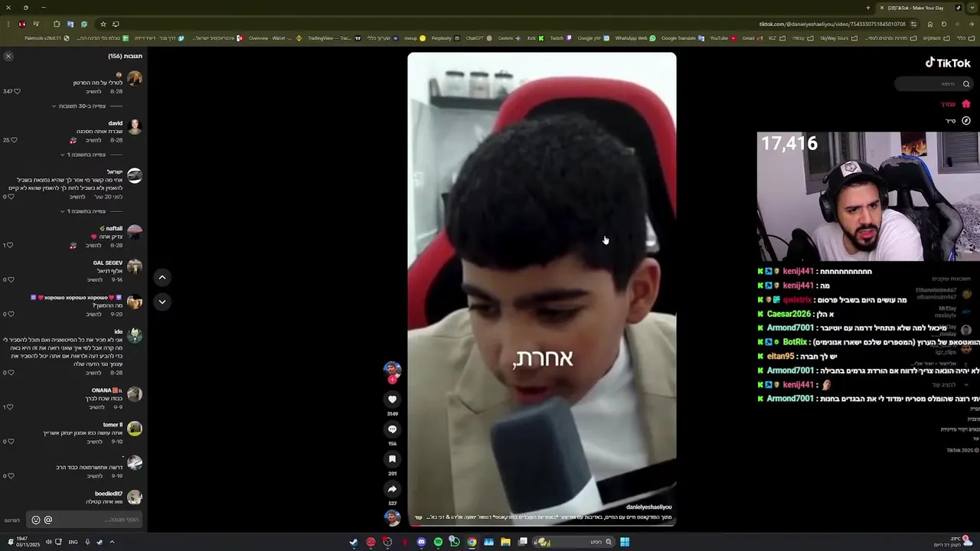980x551 pixels.
Task: Reply to david's comment
Action: (x=93, y=140)
